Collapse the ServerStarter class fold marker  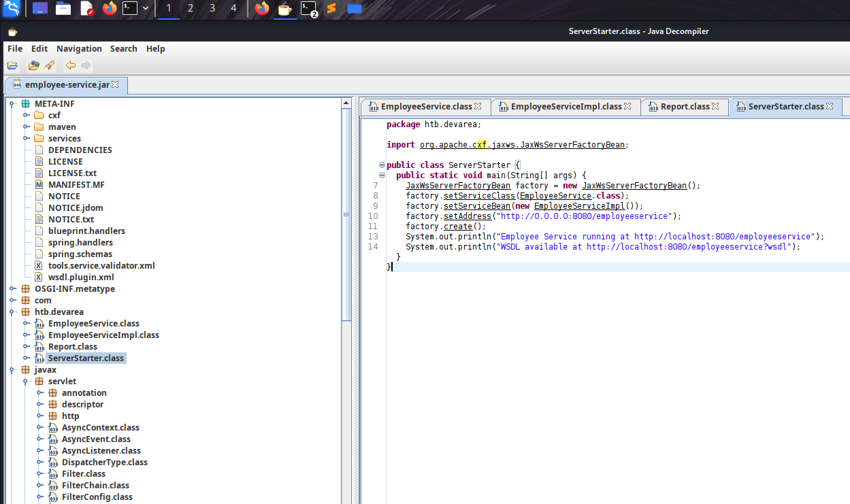tap(381, 165)
